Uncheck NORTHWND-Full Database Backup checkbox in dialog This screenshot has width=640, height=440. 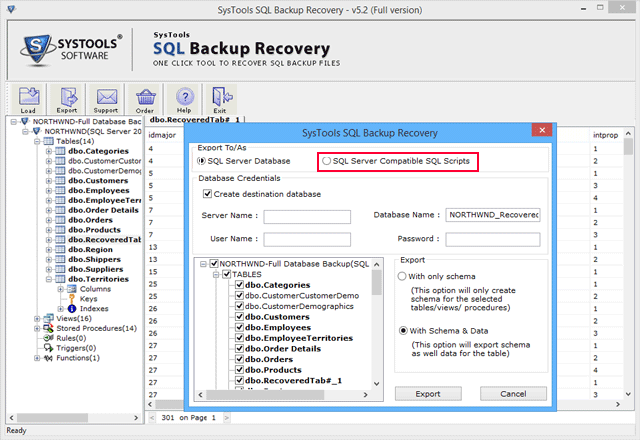click(214, 264)
